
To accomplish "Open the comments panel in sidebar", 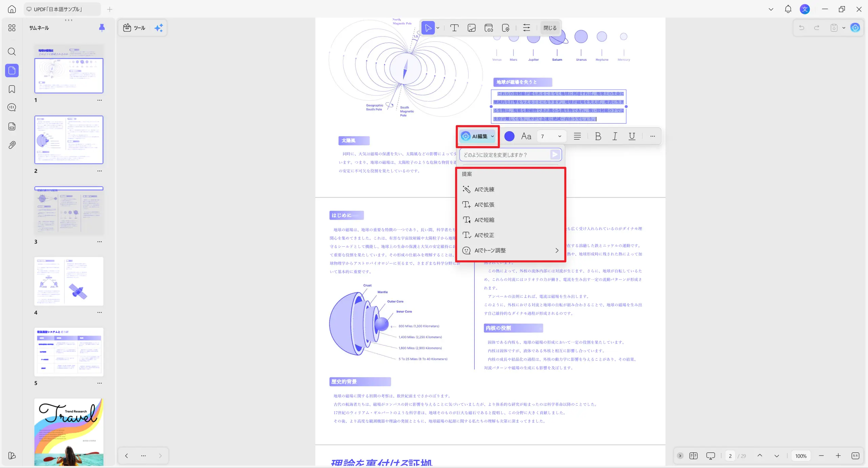I will 12,108.
